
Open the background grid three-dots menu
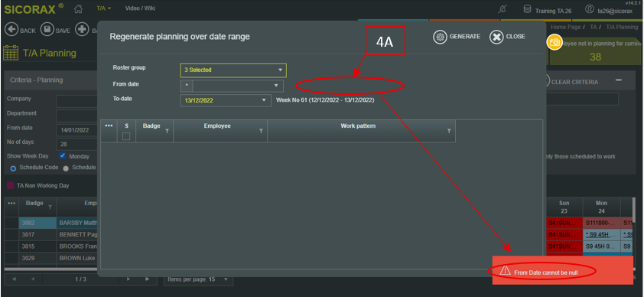pos(11,204)
